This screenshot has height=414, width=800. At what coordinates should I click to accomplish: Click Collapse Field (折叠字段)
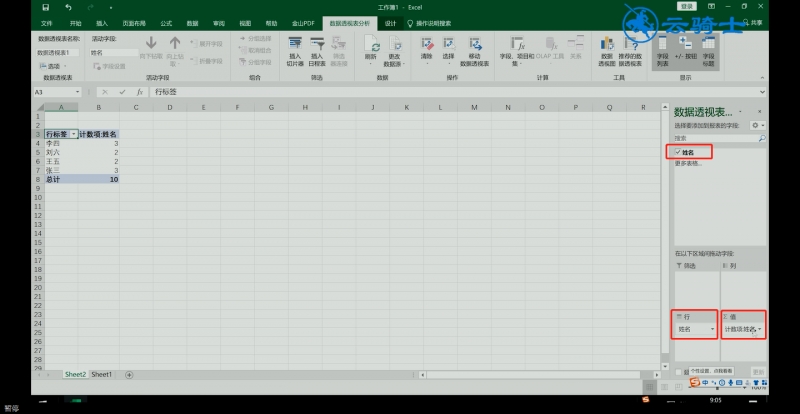pyautogui.click(x=206, y=61)
